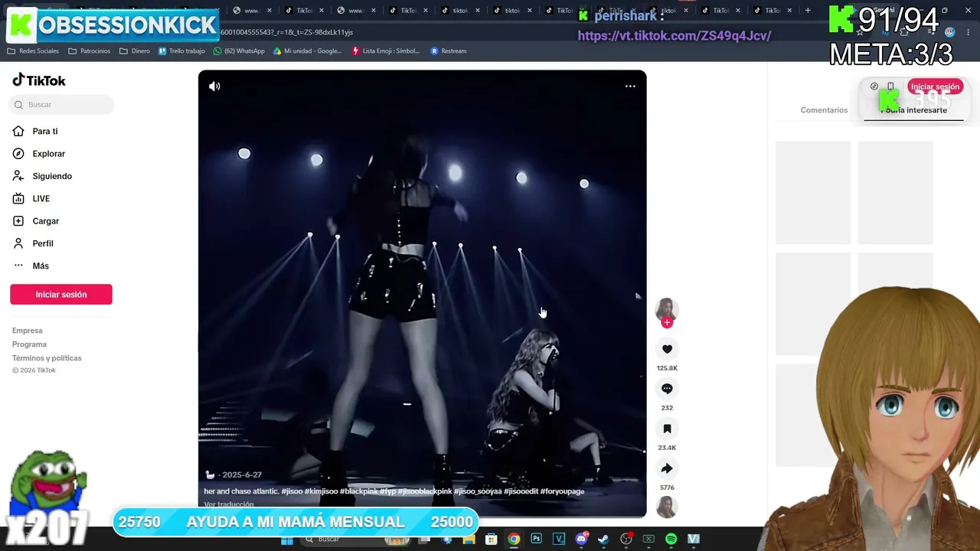This screenshot has width=980, height=551.
Task: Click the #blackpink hashtag in the caption
Action: click(358, 491)
